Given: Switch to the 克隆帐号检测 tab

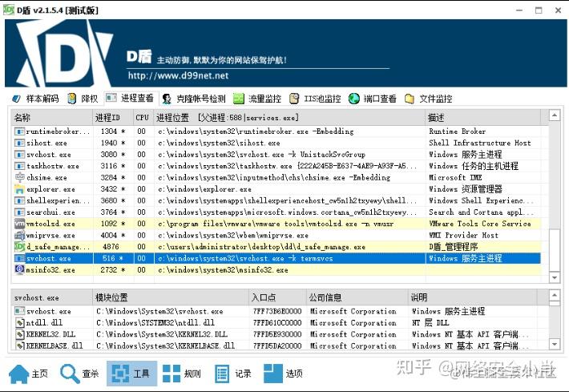Looking at the screenshot, I should tap(194, 99).
